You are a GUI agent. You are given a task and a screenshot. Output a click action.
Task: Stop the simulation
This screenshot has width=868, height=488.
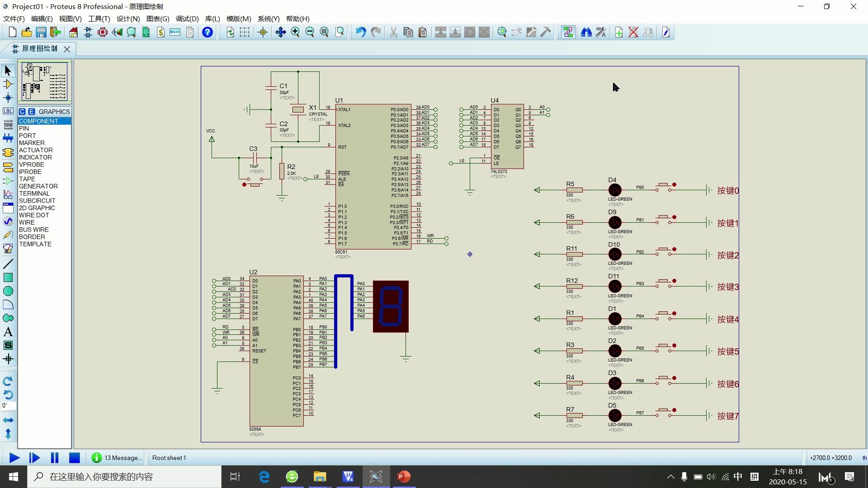point(74,458)
